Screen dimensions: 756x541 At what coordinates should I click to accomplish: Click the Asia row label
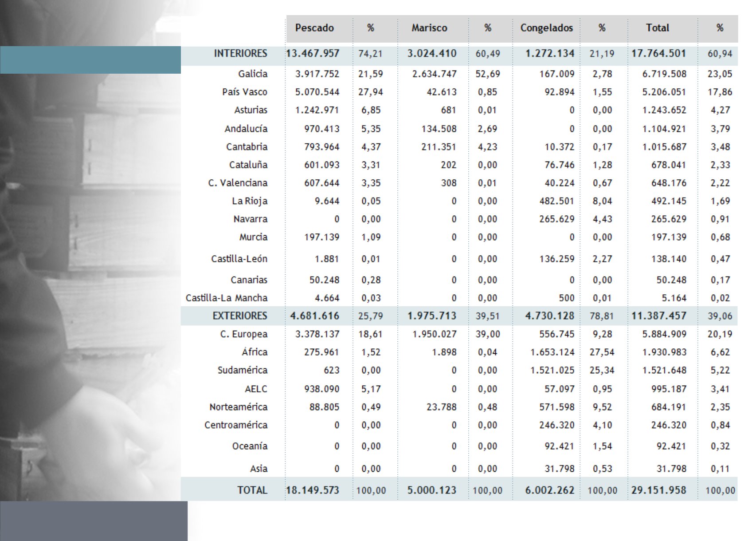[259, 468]
